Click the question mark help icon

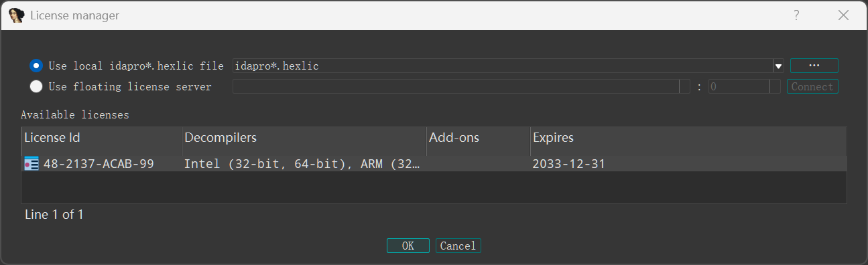[796, 15]
